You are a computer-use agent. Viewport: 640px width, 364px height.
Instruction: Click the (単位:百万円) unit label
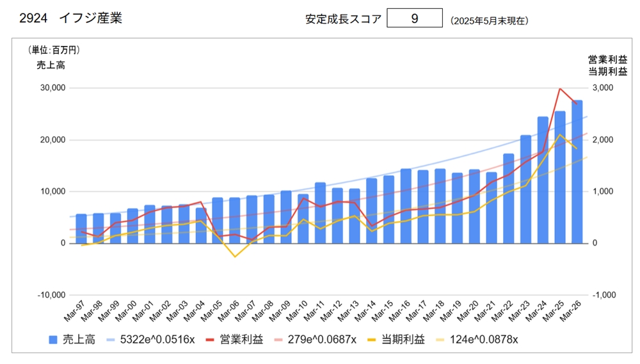(x=54, y=50)
